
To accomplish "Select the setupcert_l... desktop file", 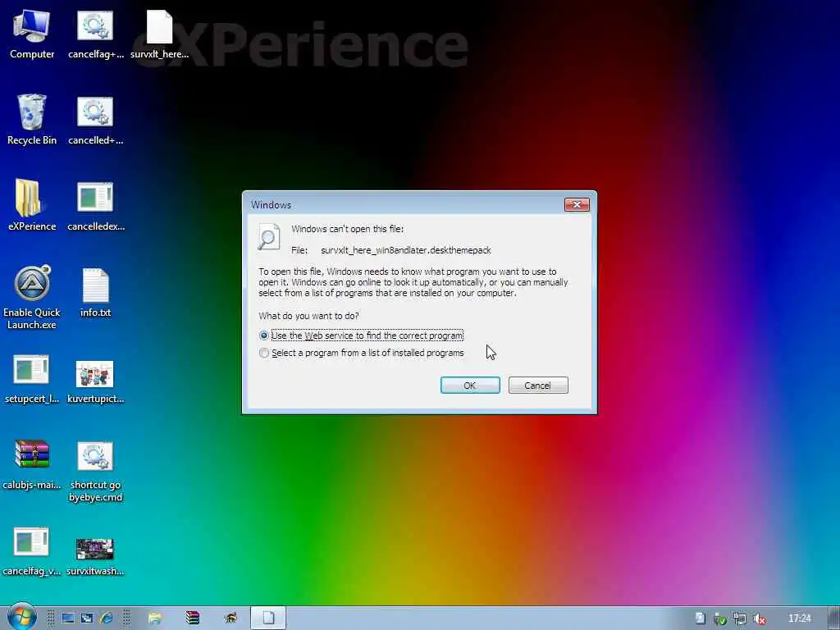I will coord(32,378).
